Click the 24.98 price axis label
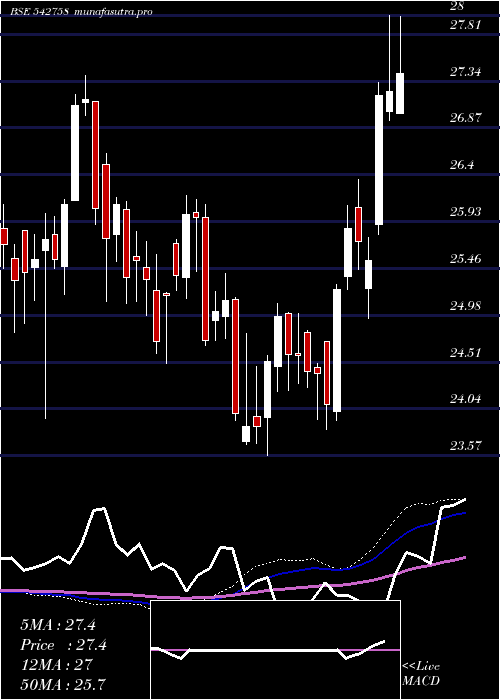The width and height of the screenshot is (500, 700). (x=466, y=306)
